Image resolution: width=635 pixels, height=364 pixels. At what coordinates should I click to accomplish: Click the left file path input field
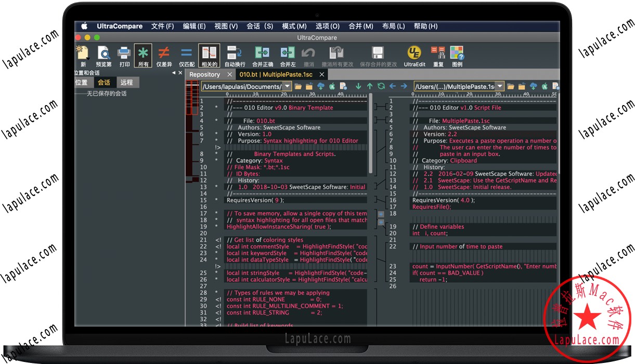(x=241, y=86)
